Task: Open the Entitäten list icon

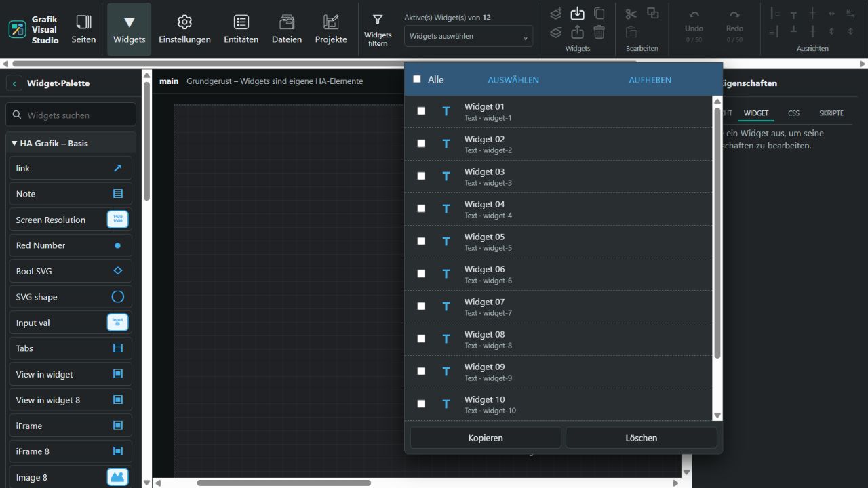Action: 241,22
